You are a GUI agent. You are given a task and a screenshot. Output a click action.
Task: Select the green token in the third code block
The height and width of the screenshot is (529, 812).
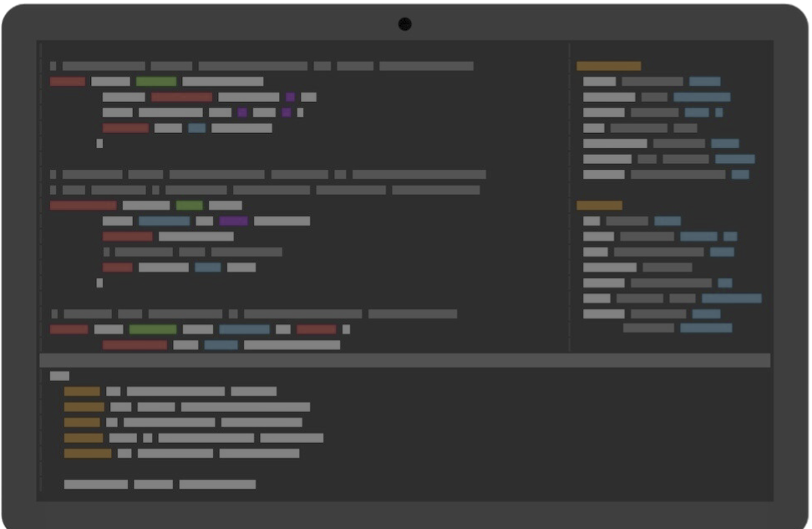pos(152,329)
